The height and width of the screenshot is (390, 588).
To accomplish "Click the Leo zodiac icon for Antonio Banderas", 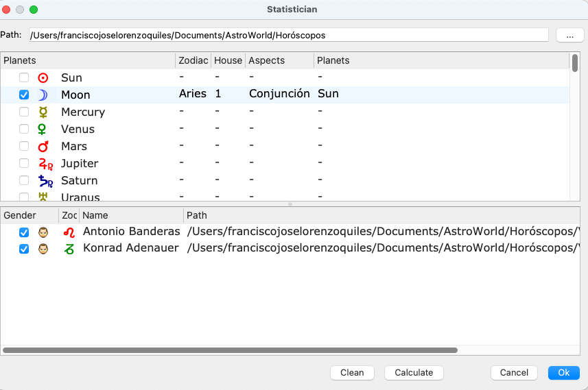I will pyautogui.click(x=69, y=232).
